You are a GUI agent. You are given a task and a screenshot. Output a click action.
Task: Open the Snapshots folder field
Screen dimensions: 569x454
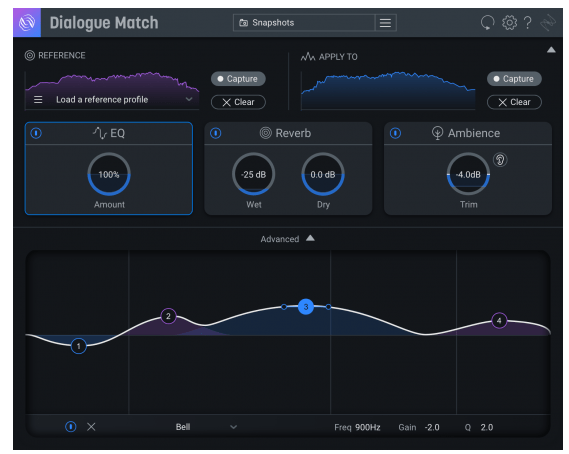pyautogui.click(x=304, y=23)
